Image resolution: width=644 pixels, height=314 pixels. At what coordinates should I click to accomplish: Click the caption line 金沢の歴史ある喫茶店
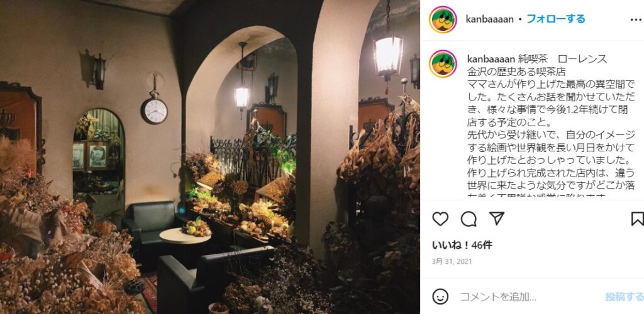click(517, 72)
